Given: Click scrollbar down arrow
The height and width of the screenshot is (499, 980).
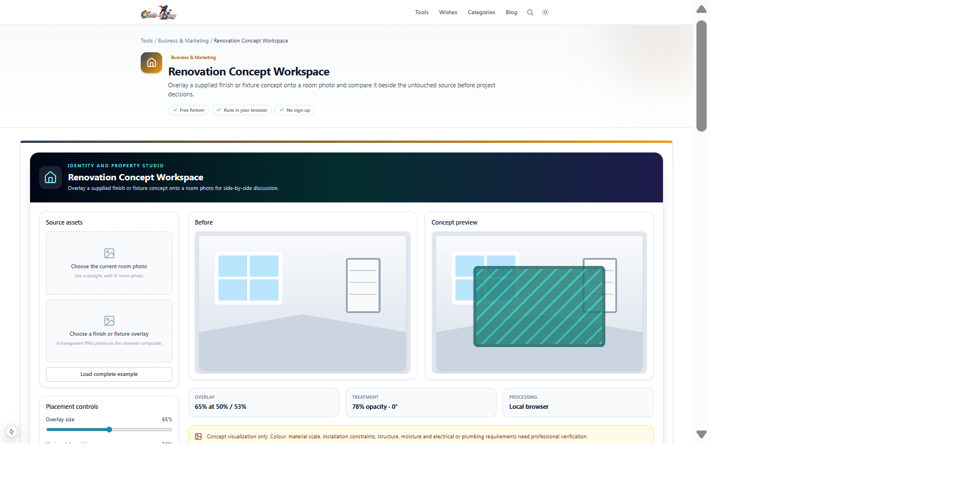Looking at the screenshot, I should pyautogui.click(x=702, y=434).
